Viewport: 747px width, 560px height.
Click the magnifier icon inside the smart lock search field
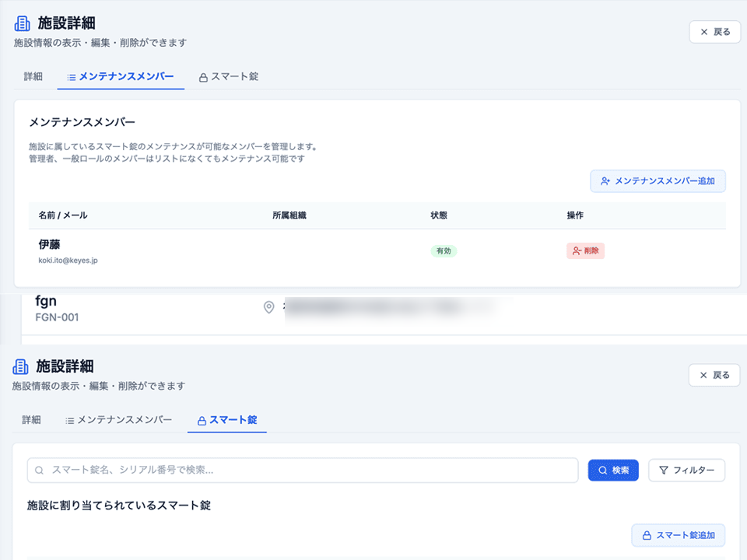(x=40, y=471)
